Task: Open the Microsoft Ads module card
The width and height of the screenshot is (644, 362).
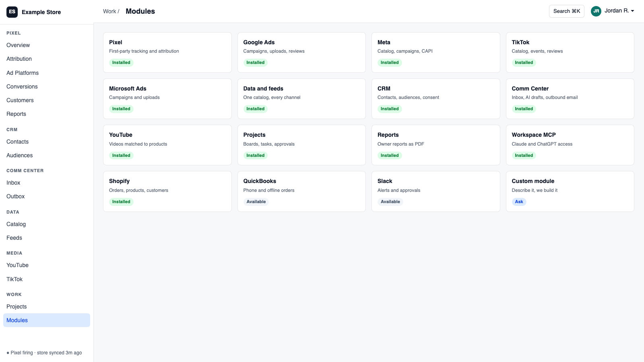Action: point(167,99)
